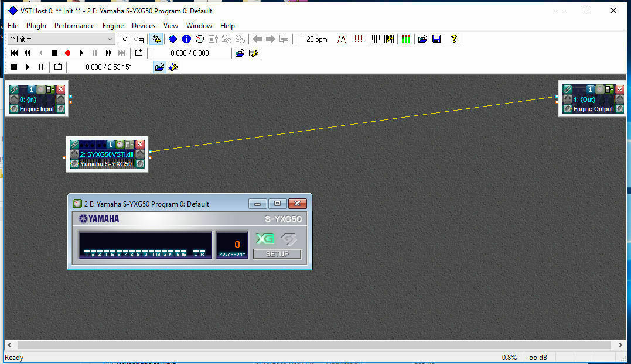Screen dimensions: 631x364
Task: Click the 120 bpm tempo display
Action: point(315,39)
